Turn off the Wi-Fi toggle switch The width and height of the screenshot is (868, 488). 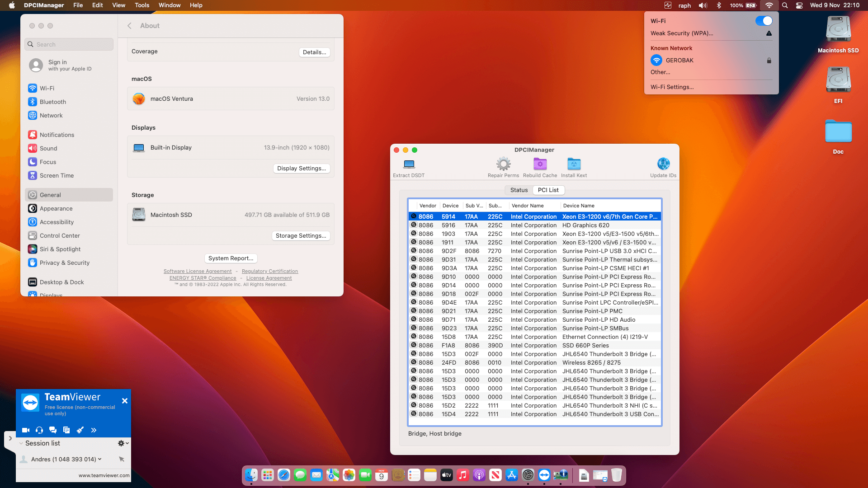(x=764, y=21)
